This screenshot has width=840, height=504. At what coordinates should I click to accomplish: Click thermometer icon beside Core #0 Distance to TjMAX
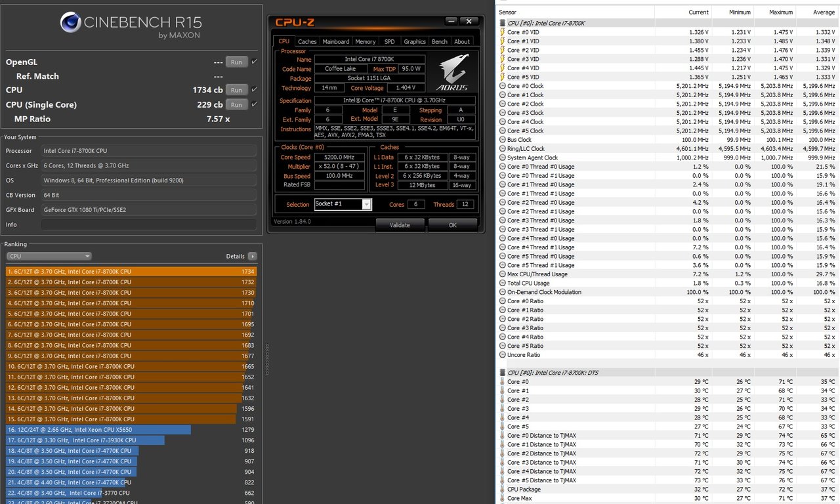503,435
